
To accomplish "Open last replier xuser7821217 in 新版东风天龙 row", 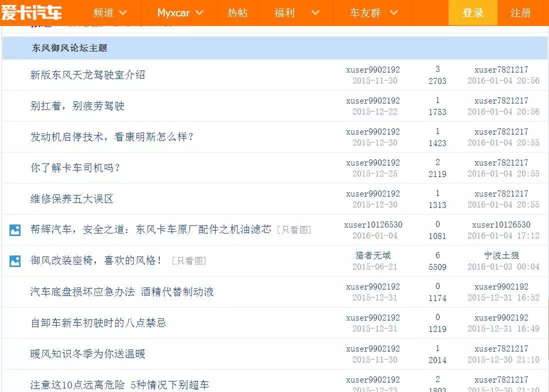I will tap(501, 69).
